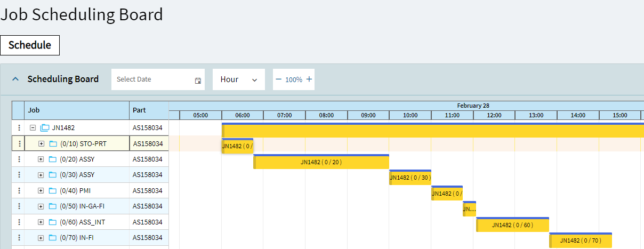Image resolution: width=644 pixels, height=249 pixels.
Task: Select the JN1482 (0 / 20) Gantt bar
Action: coord(321,162)
